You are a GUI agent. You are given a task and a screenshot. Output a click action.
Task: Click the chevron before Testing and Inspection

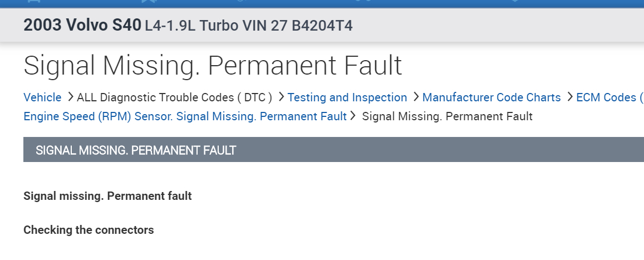coord(281,97)
